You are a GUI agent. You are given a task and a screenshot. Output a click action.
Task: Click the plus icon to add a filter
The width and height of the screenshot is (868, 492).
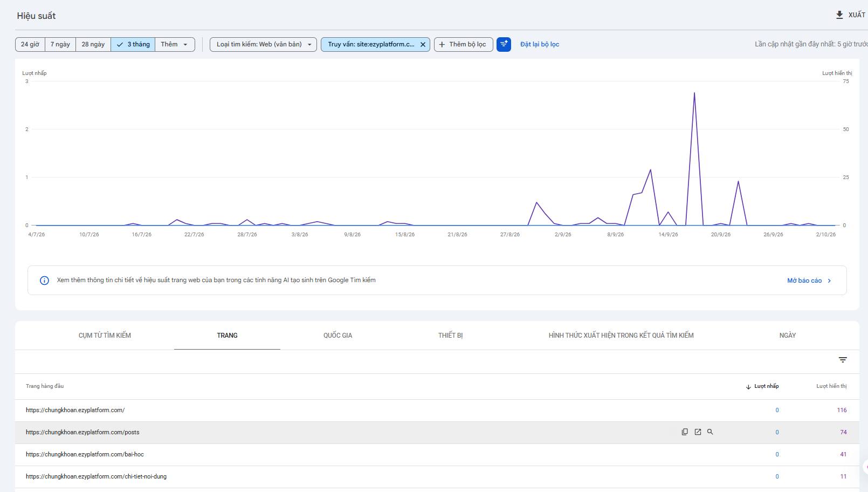click(x=442, y=45)
